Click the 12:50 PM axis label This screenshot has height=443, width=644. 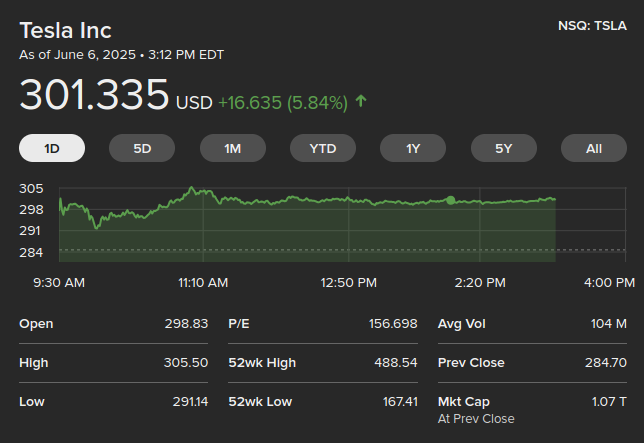click(x=349, y=282)
